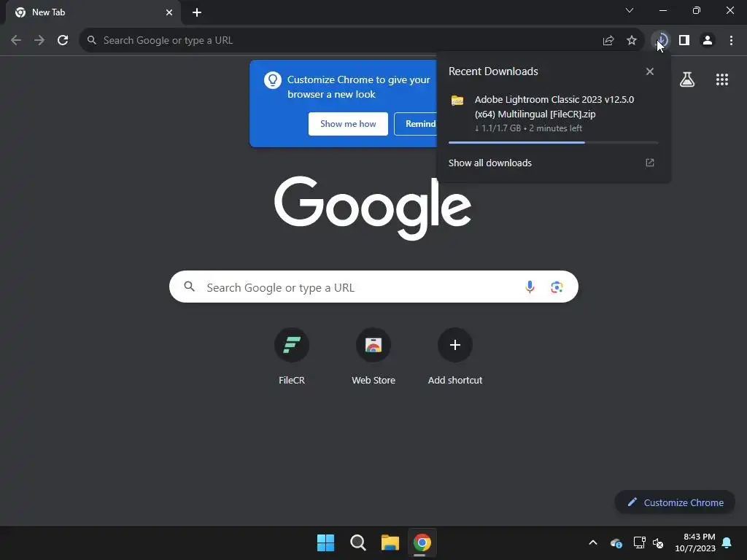
Task: Open the FileCR shortcut
Action: click(292, 356)
